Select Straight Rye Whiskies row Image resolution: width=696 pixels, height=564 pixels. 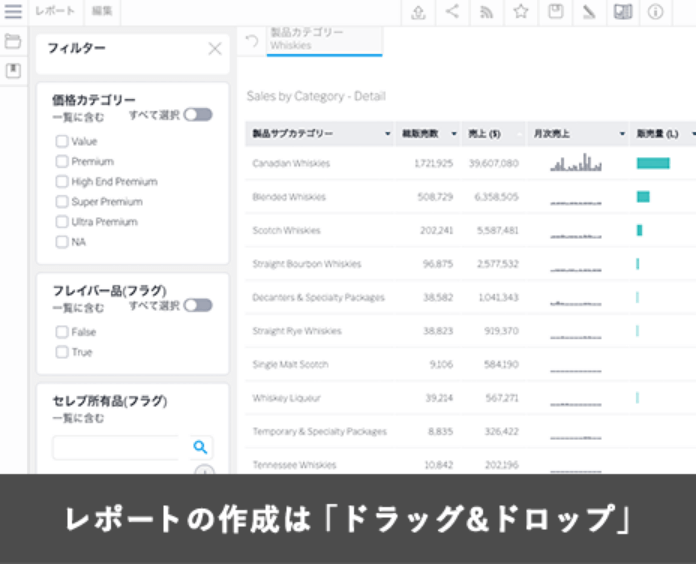[x=471, y=331]
